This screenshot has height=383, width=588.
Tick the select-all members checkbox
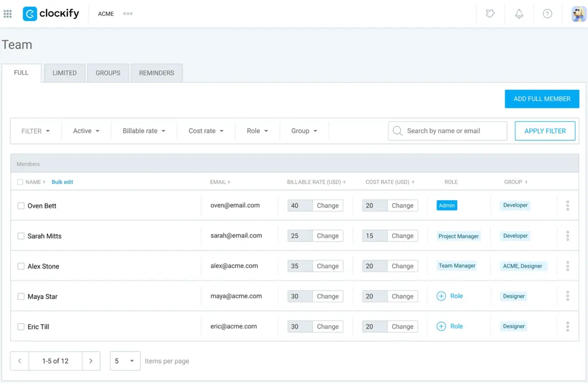[20, 182]
